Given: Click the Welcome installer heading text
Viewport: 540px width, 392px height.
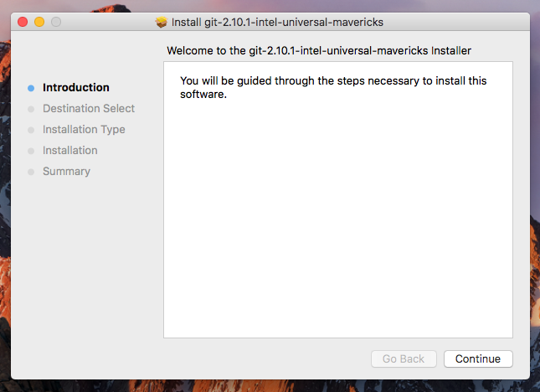Looking at the screenshot, I should click(x=319, y=50).
